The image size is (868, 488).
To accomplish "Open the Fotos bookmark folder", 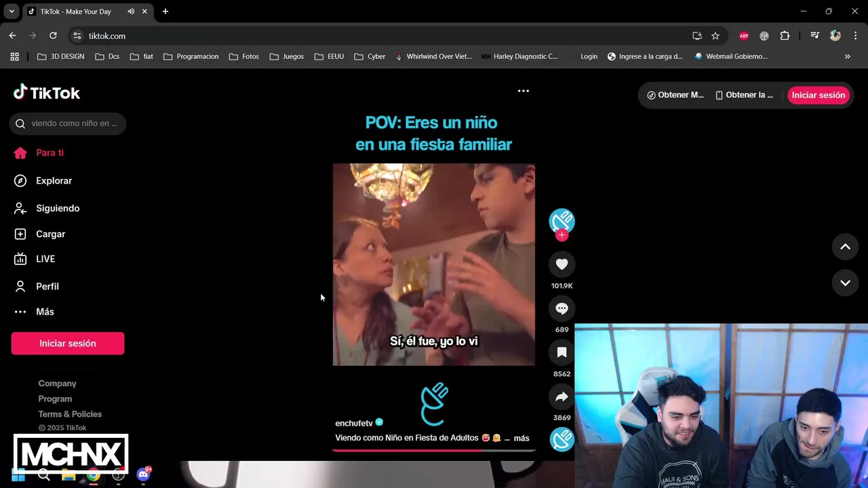I will (x=244, y=56).
